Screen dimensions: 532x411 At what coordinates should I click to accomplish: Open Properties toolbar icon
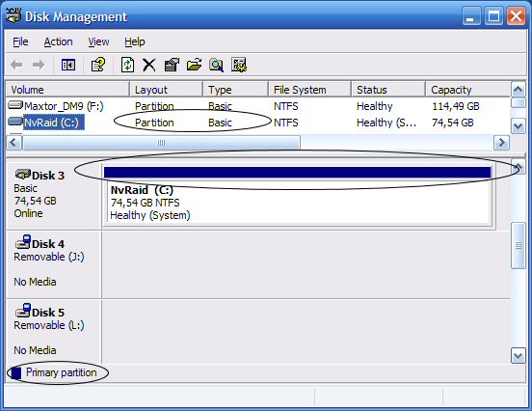point(172,65)
